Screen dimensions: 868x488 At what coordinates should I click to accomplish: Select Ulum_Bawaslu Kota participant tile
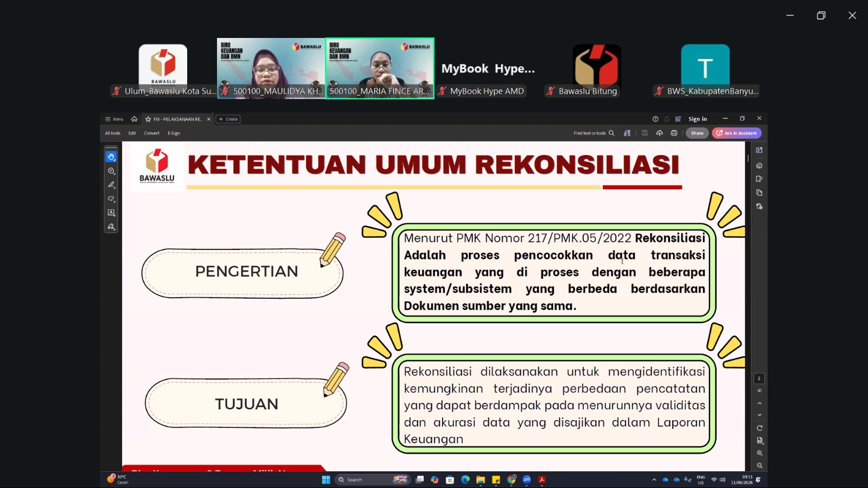click(163, 69)
